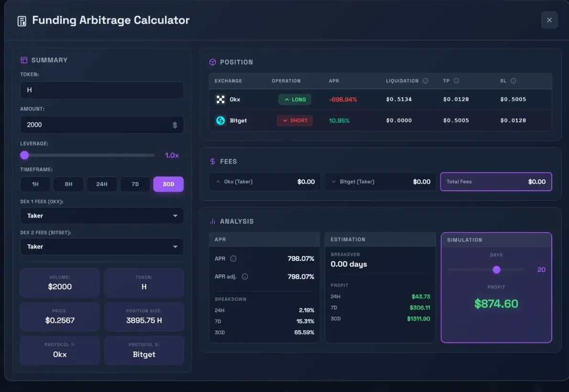Click the APR adj. value 798.07%

tap(301, 277)
